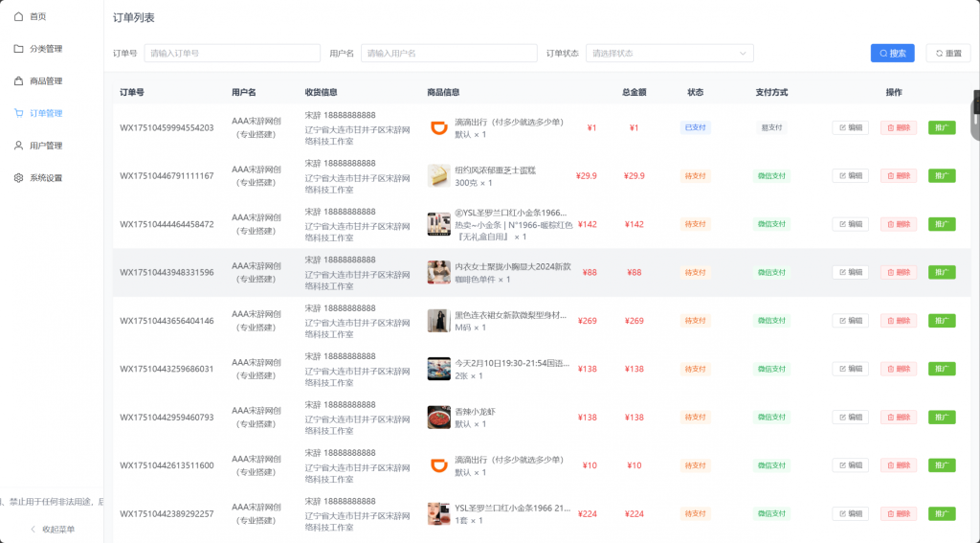Delete order WX17510442959460793

[x=899, y=418]
